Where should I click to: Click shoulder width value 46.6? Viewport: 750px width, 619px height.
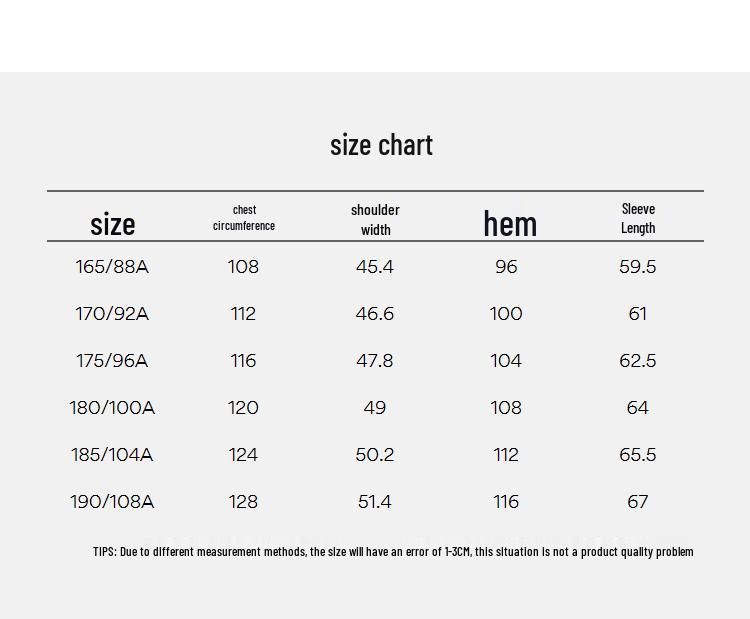[x=375, y=314]
